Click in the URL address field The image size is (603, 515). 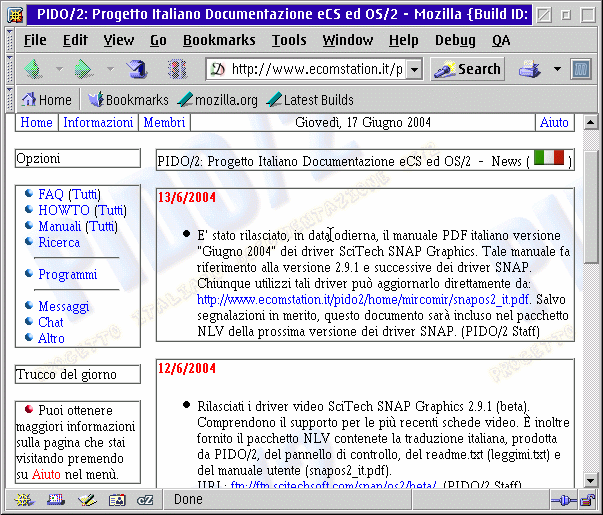(317, 69)
